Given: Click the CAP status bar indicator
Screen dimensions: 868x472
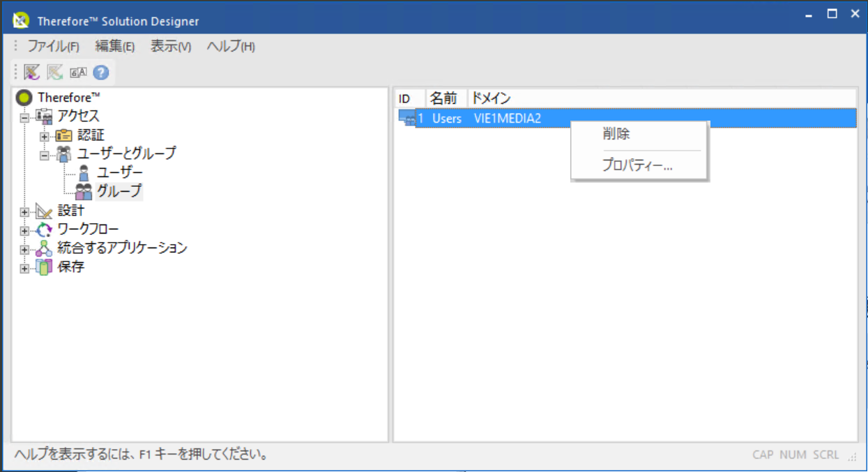Looking at the screenshot, I should pos(763,455).
